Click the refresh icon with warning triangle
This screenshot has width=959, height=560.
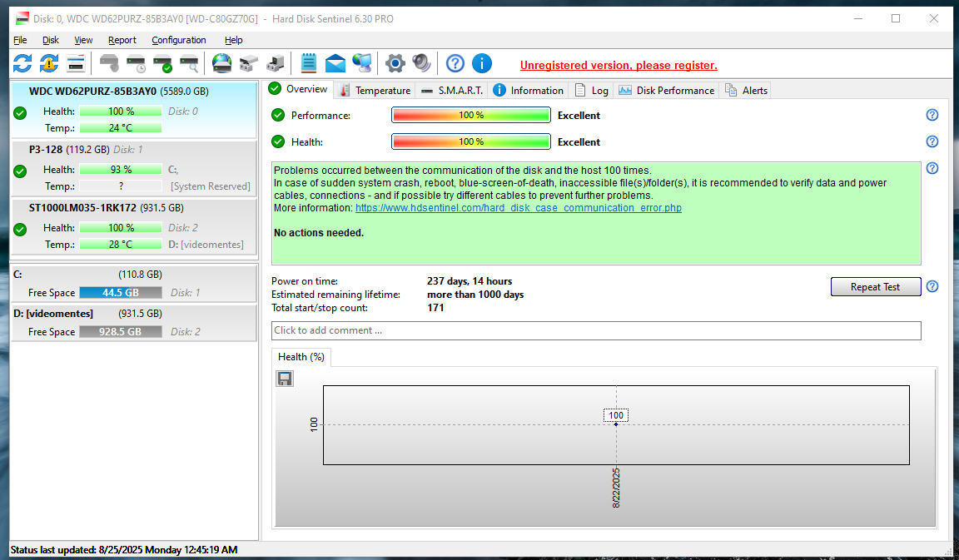point(49,63)
